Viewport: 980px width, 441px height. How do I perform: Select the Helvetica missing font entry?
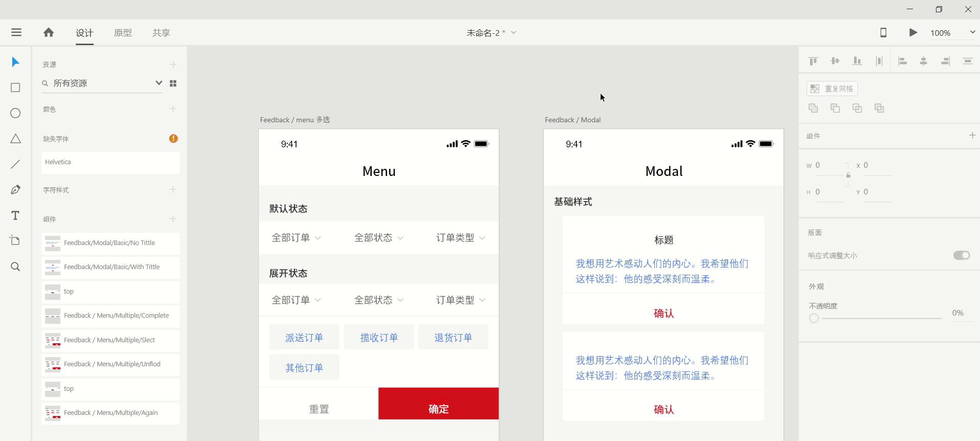(111, 162)
